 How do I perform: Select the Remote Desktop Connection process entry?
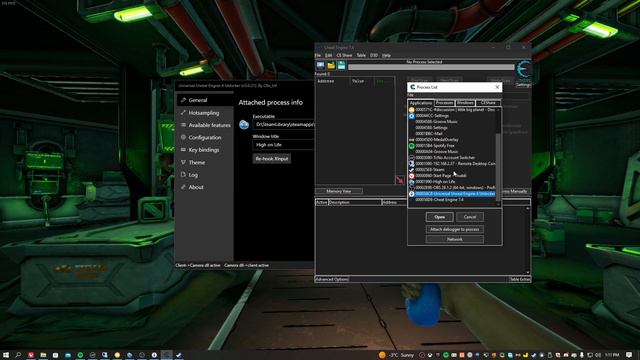point(452,164)
